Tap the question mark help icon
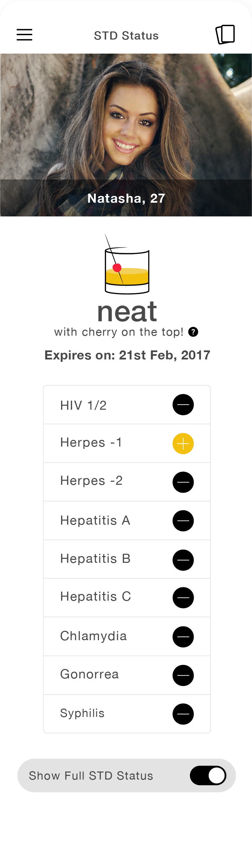The width and height of the screenshot is (252, 868). coord(193,332)
